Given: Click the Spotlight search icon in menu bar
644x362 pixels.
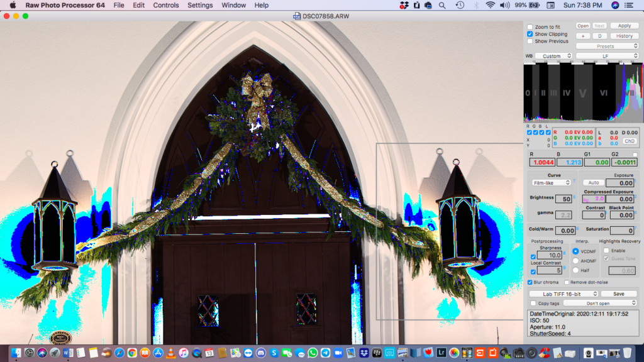Looking at the screenshot, I should (442, 5).
